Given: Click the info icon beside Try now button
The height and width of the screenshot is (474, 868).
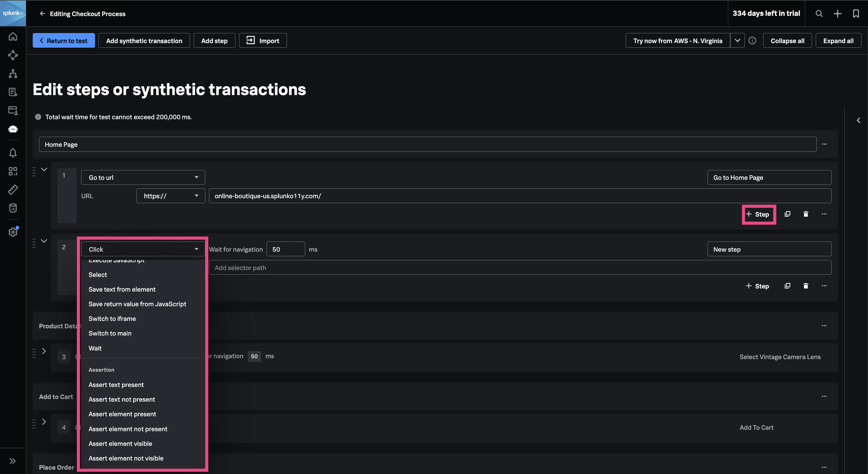Looking at the screenshot, I should tap(752, 41).
